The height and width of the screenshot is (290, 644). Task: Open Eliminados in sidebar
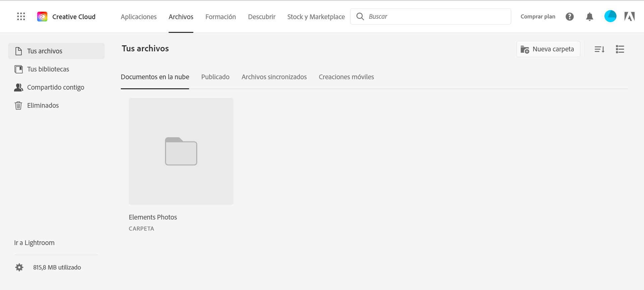coord(56,105)
